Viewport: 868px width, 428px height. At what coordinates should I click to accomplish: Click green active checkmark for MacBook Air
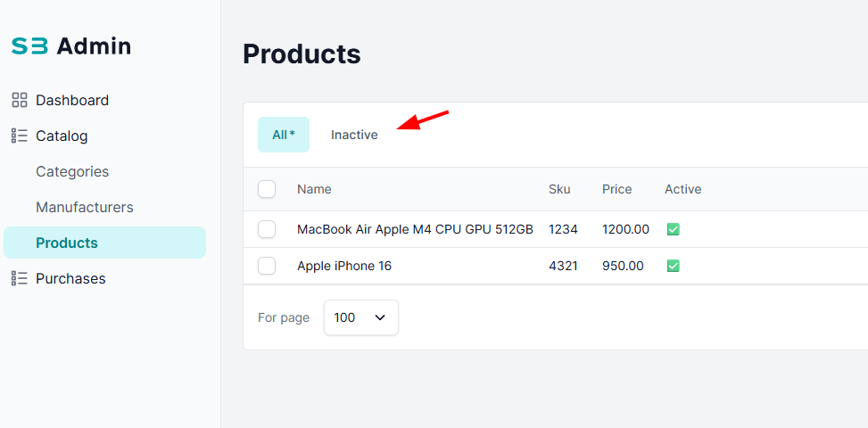[x=674, y=229]
